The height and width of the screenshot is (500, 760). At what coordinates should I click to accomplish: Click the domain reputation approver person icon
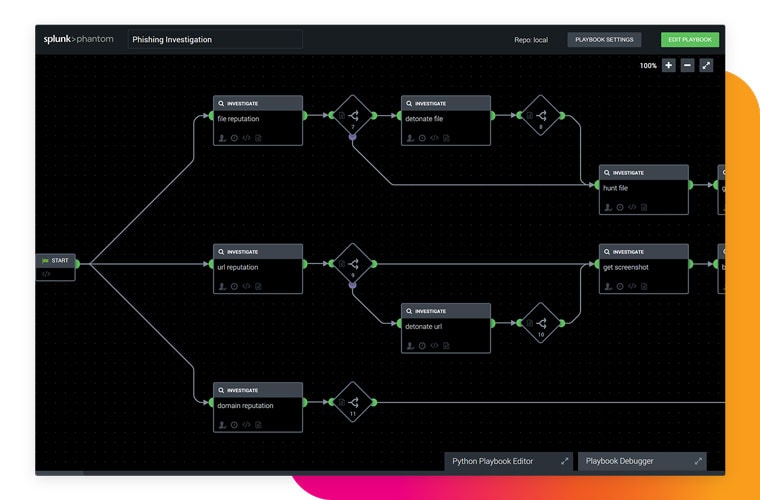coord(222,425)
